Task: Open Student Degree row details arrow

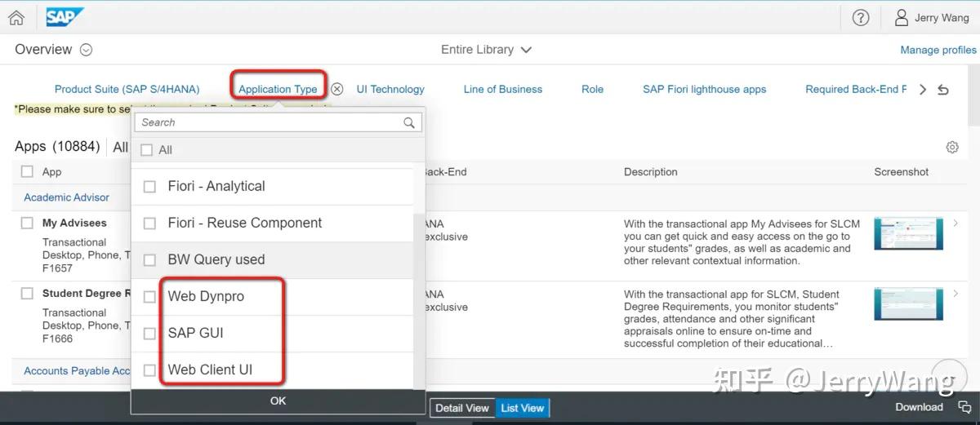Action: pos(955,293)
